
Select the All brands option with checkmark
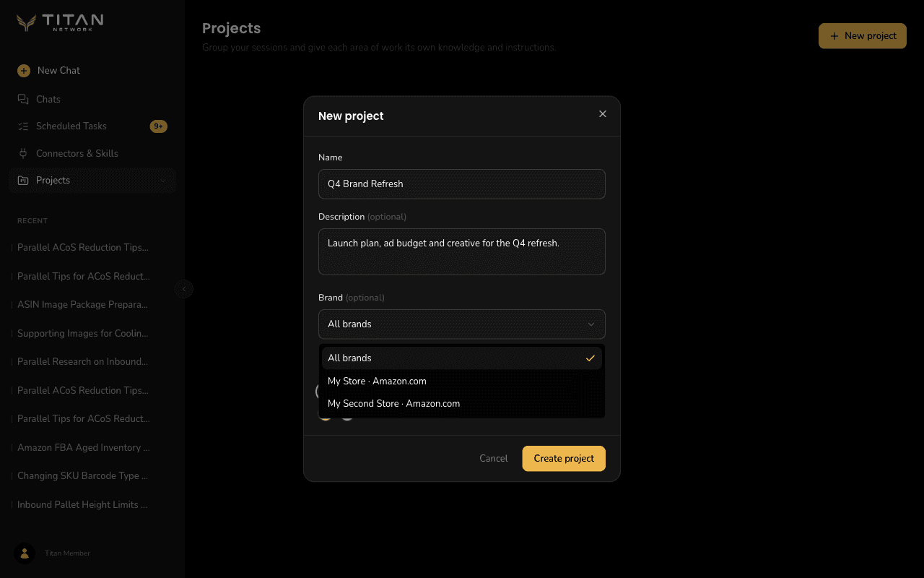(x=462, y=358)
